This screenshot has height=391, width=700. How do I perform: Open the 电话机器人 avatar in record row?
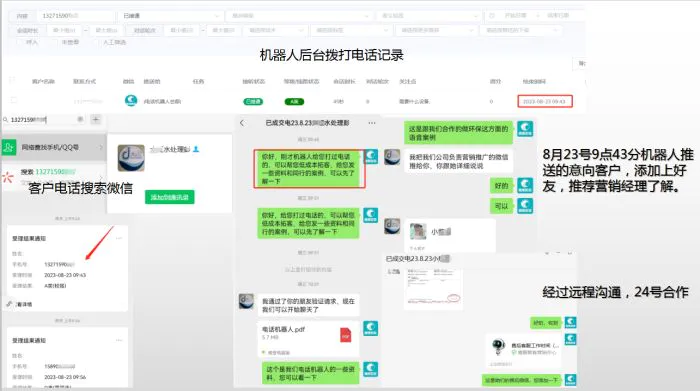131,100
